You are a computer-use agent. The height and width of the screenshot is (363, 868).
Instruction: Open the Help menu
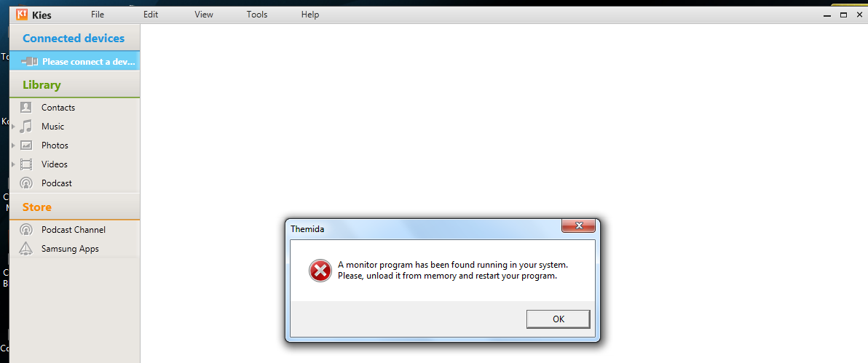tap(310, 15)
